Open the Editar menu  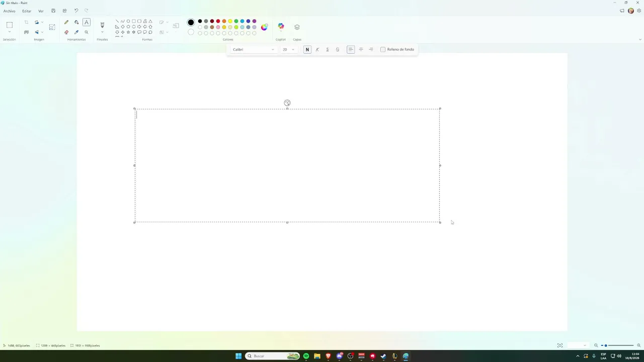(x=27, y=11)
